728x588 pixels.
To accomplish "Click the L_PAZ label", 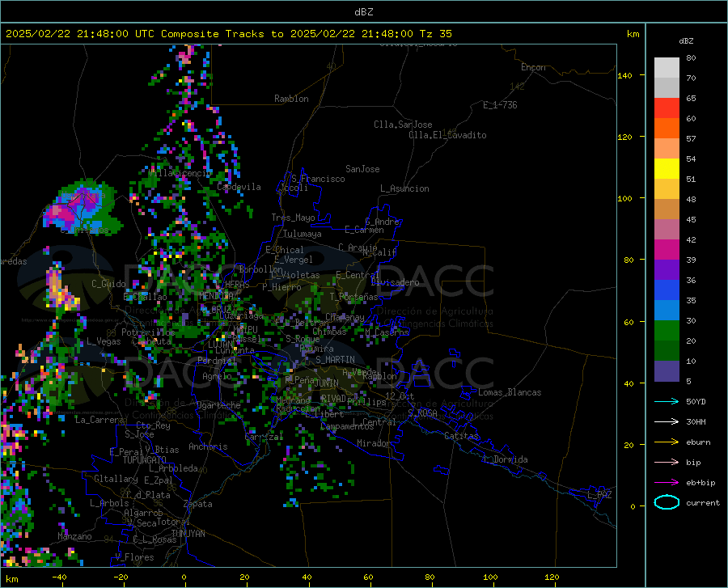I will 599,495.
